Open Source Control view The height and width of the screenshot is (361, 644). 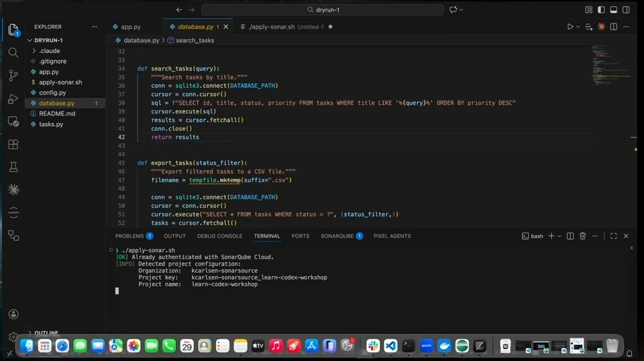(13, 75)
